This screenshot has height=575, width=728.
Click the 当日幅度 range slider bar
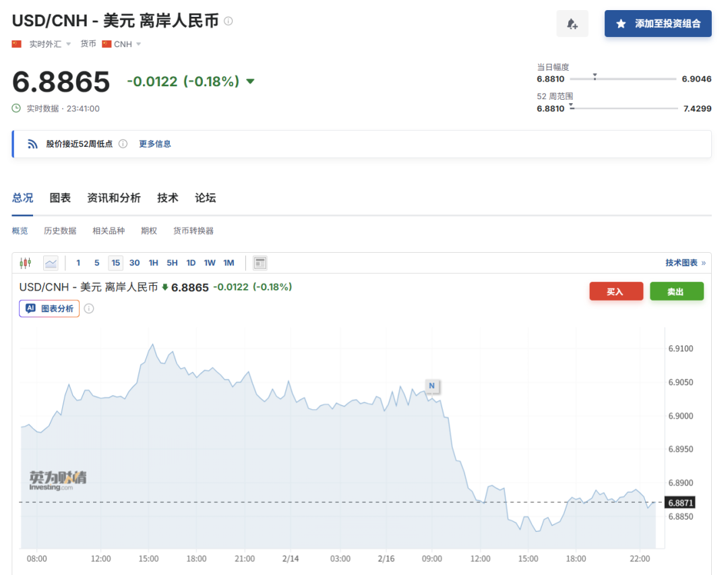[x=624, y=79]
